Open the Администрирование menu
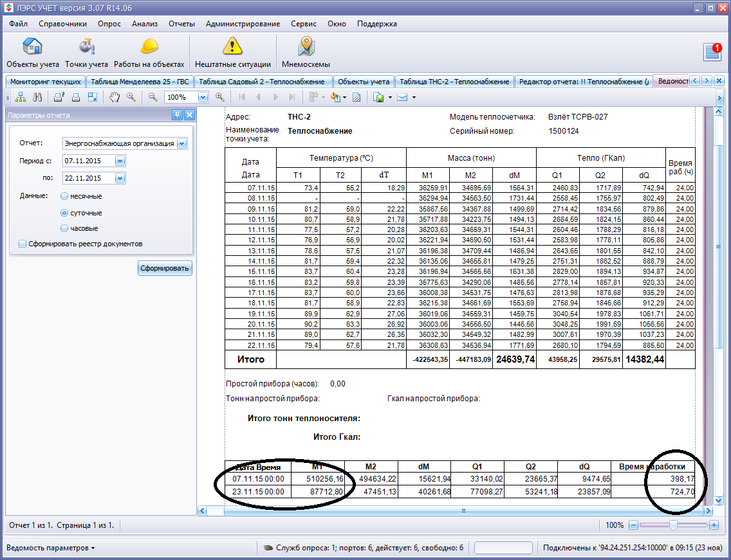731x560 pixels. coord(243,24)
